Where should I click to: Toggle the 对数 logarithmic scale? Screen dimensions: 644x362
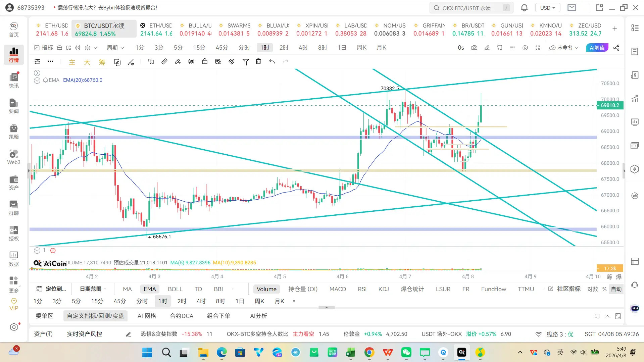tap(592, 289)
